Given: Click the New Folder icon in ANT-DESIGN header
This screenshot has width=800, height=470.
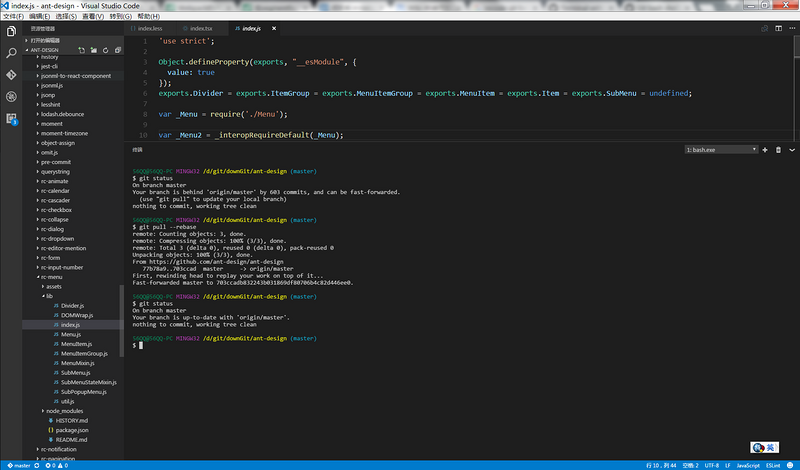Looking at the screenshot, I should (93, 50).
